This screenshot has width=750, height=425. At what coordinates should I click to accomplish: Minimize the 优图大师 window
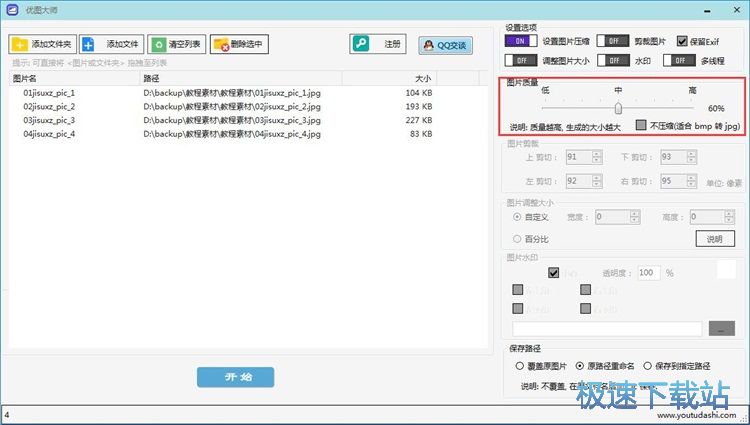pyautogui.click(x=707, y=10)
